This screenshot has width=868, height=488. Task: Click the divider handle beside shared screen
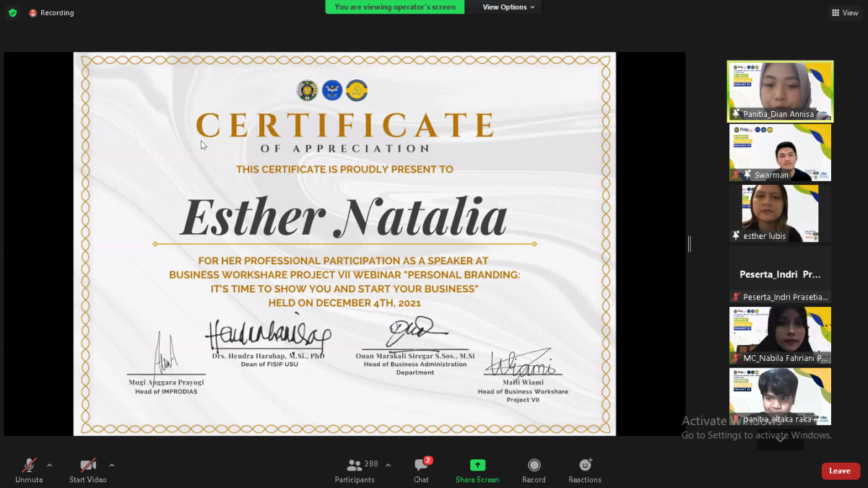pyautogui.click(x=690, y=244)
